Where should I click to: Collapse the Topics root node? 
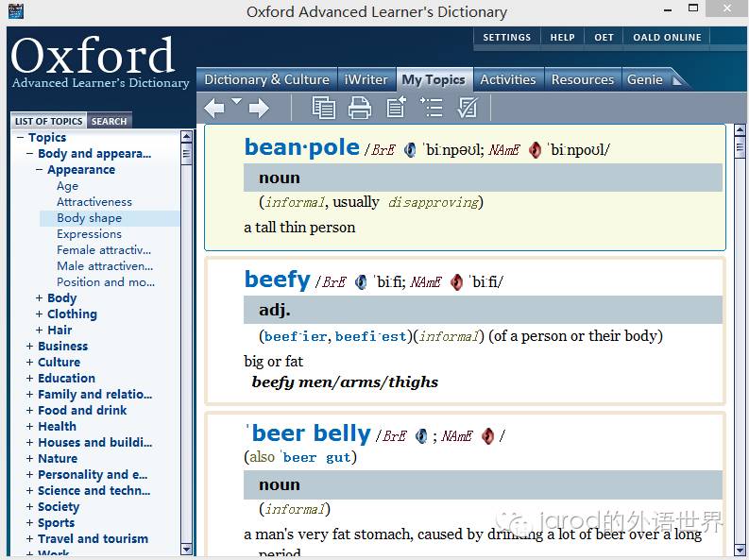click(20, 138)
